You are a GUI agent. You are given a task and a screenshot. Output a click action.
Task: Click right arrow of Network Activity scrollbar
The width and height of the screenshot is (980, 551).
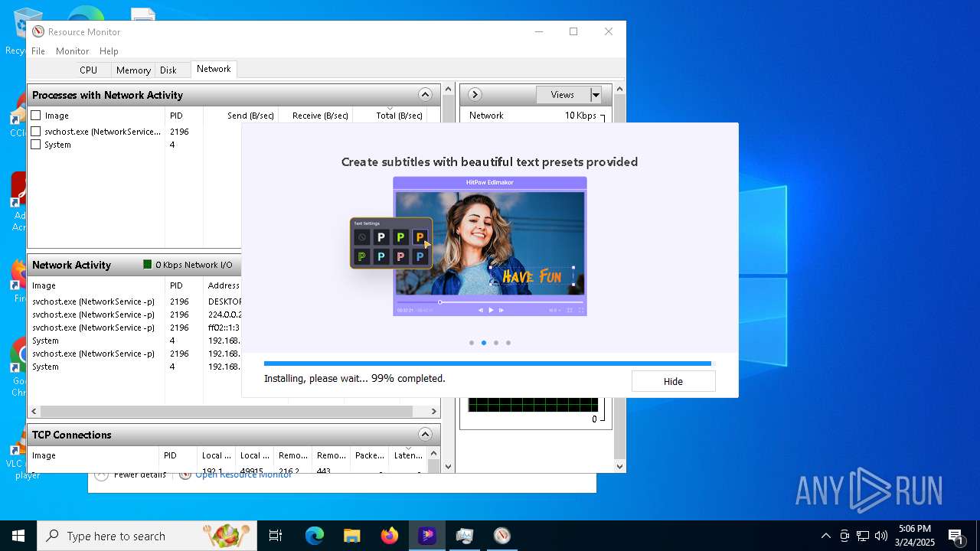[433, 411]
